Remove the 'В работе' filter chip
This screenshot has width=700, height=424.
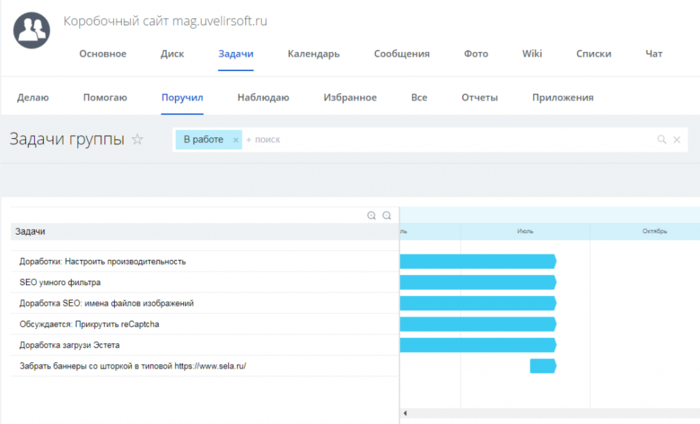pyautogui.click(x=236, y=140)
